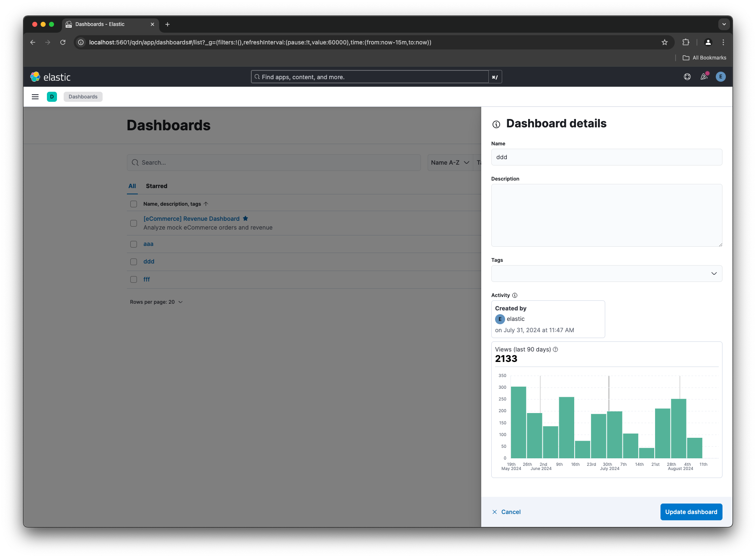This screenshot has width=756, height=558.
Task: Click the Elastic logo
Action: click(x=50, y=77)
